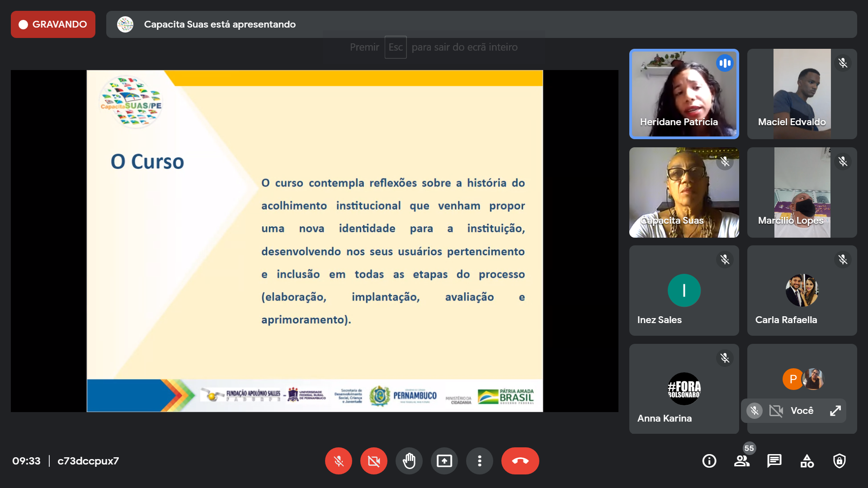Viewport: 868px width, 488px height.
Task: Unmute the microphone in bottom toolbar
Action: [338, 461]
